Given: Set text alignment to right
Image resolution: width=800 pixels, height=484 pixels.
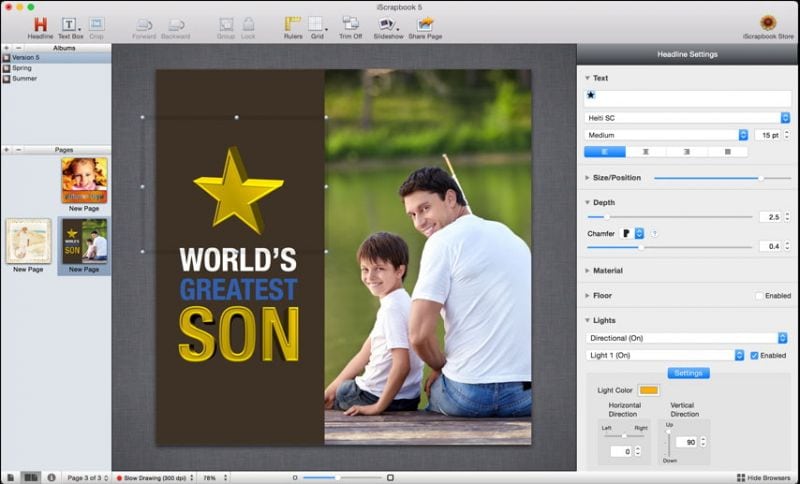Looking at the screenshot, I should pos(687,152).
